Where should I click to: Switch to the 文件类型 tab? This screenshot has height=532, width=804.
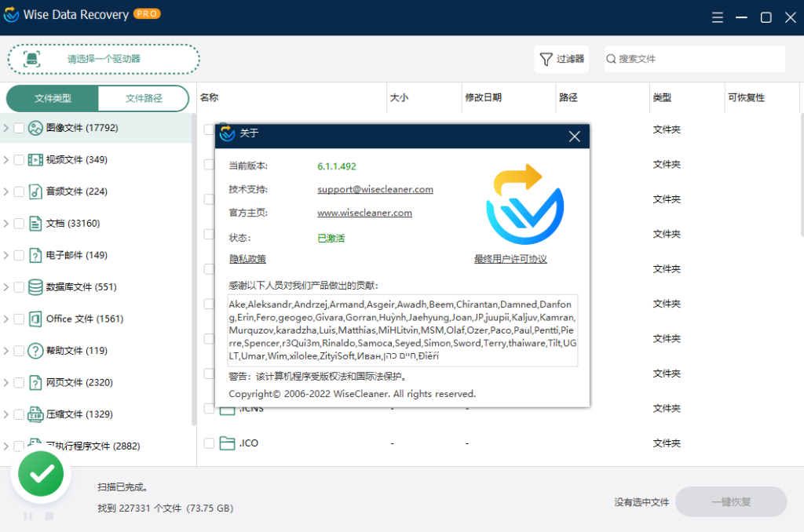(53, 98)
